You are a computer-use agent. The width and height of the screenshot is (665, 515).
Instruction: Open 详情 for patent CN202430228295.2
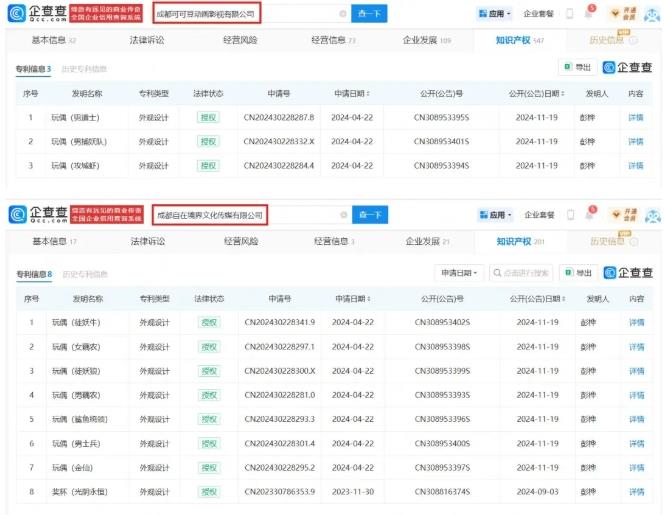tap(637, 467)
